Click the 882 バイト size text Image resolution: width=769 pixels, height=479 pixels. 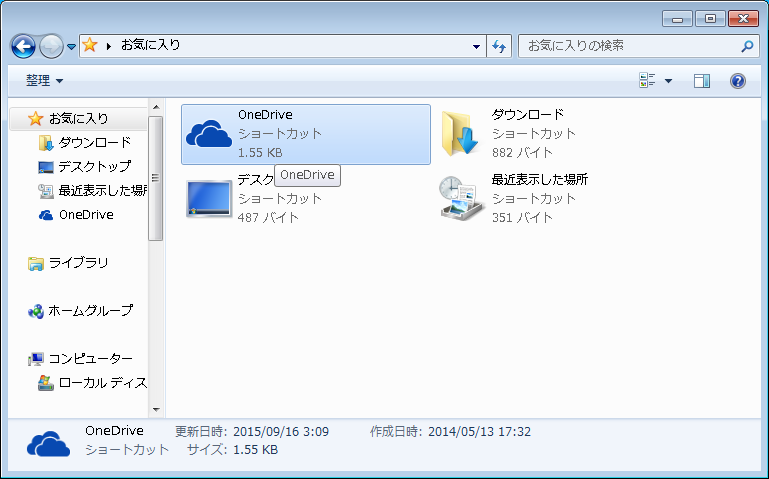pyautogui.click(x=522, y=152)
